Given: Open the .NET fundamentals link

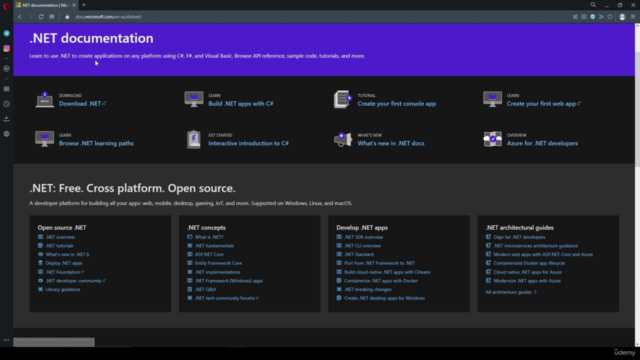Looking at the screenshot, I should click(214, 246).
